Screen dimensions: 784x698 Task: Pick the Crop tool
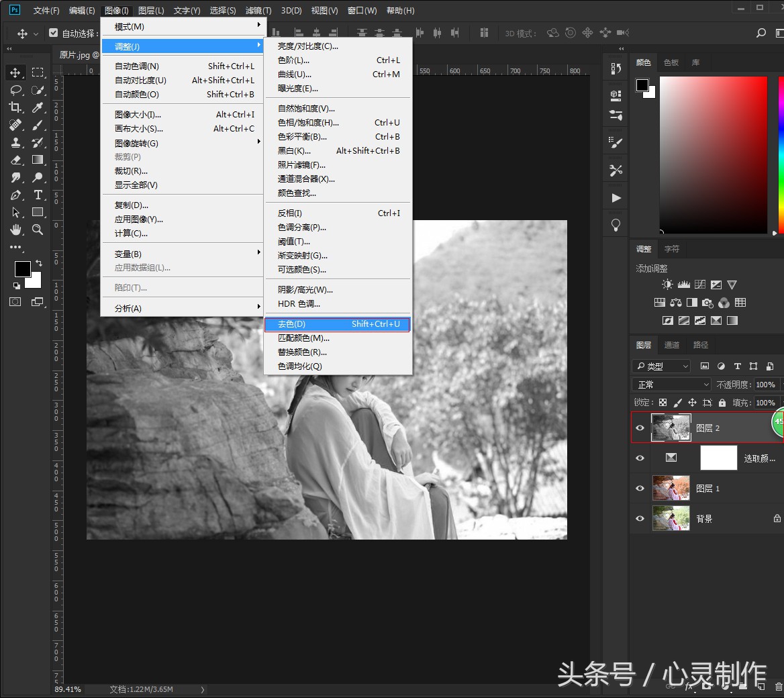click(x=16, y=107)
